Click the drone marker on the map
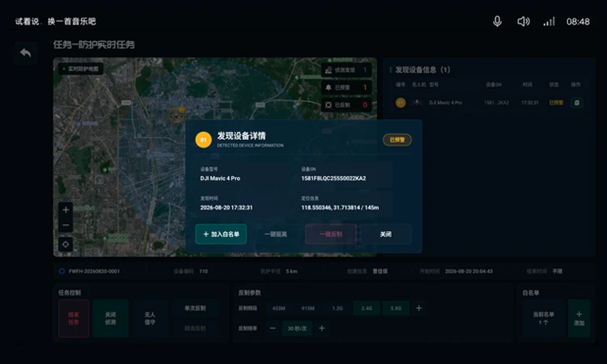Viewport: 607px width, 364px height. 177,115
